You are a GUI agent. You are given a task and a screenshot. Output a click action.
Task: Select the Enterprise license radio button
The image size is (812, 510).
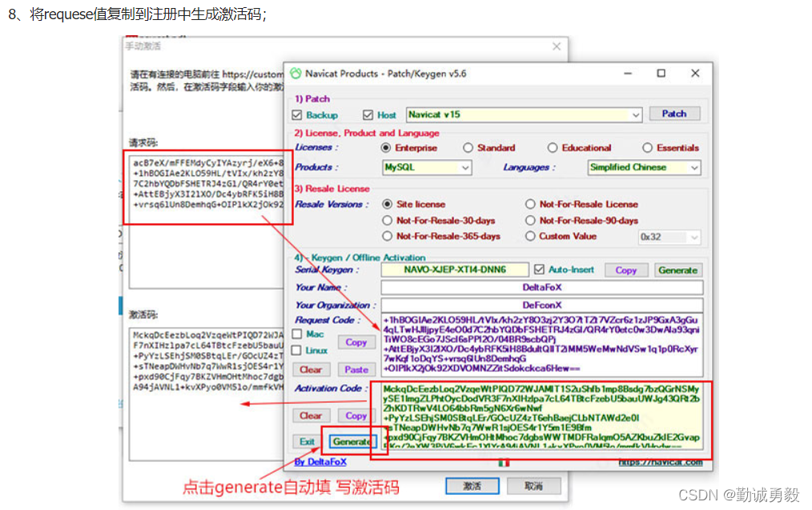386,148
